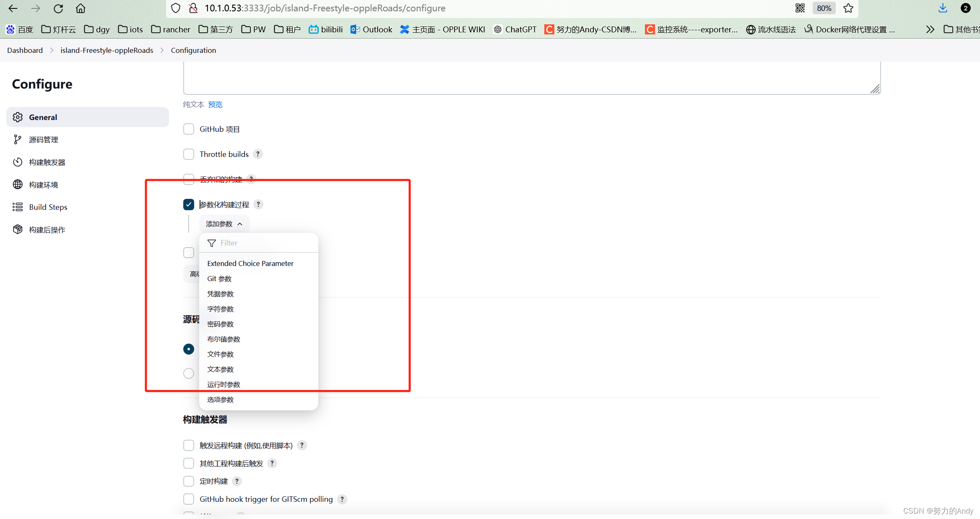Check the 触发远程构建 checkbox

tap(189, 446)
